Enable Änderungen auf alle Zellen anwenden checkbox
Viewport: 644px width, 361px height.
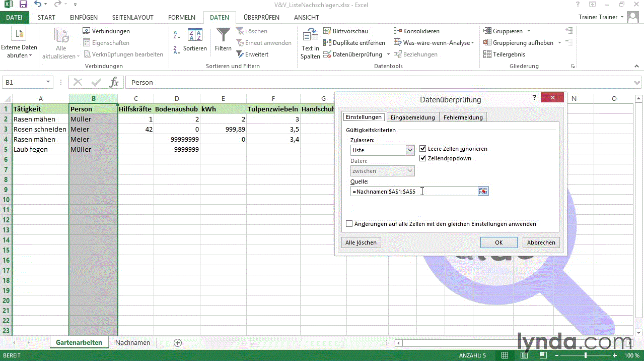(x=349, y=224)
